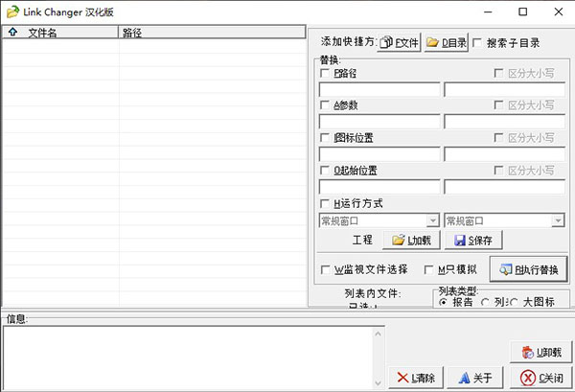575x392 pixels.
Task: Click the F文件 add file button
Action: (x=399, y=42)
